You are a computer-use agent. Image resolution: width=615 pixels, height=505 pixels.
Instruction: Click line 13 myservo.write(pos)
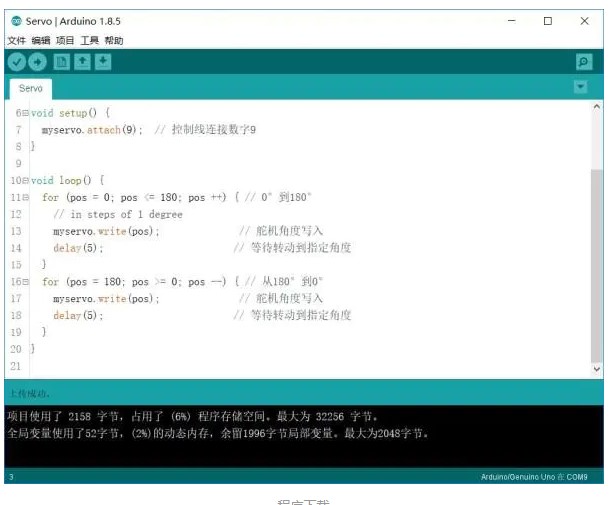coord(106,231)
